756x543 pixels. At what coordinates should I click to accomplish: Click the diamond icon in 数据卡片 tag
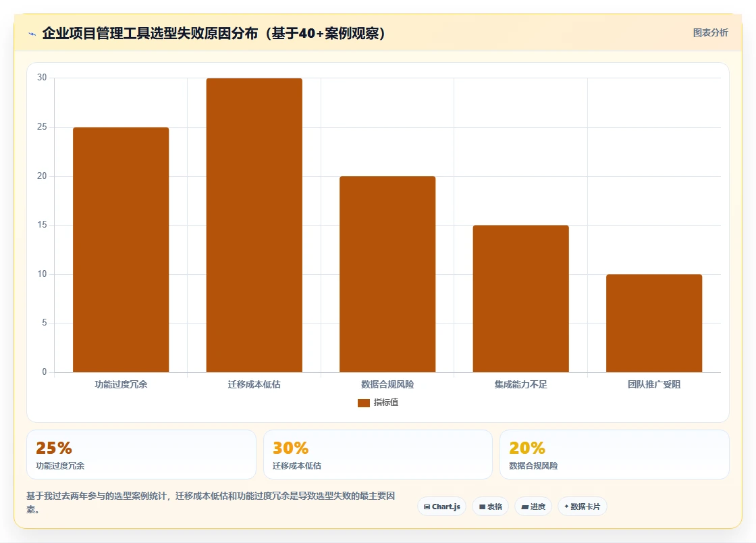pyautogui.click(x=566, y=507)
